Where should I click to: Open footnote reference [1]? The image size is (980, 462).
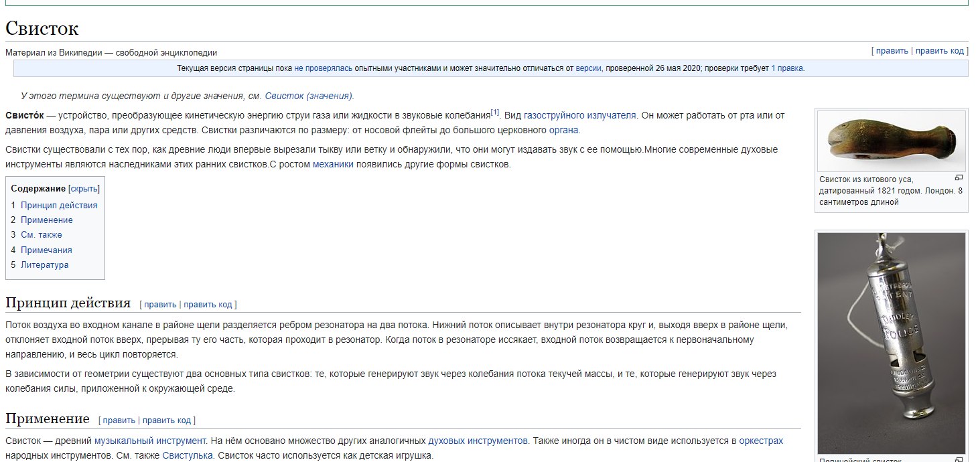point(494,112)
